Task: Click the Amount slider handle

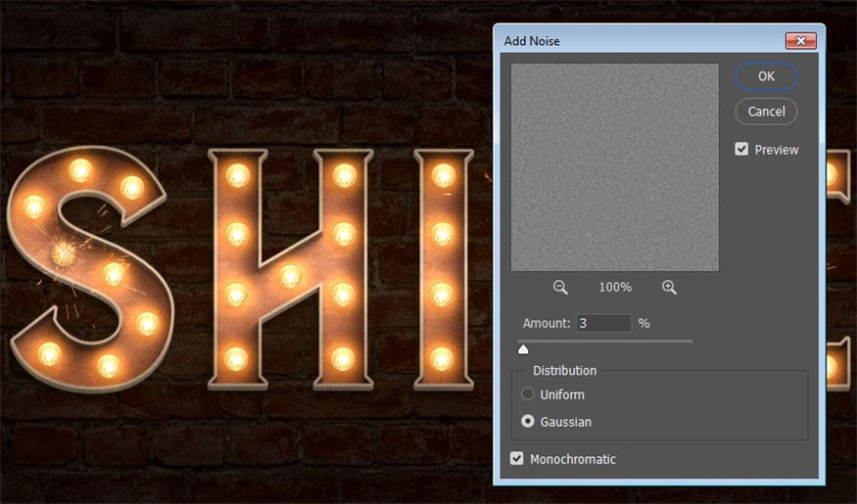Action: [523, 348]
